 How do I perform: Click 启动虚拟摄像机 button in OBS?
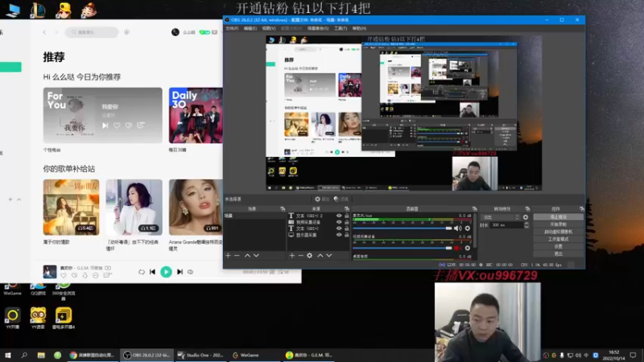point(558,232)
